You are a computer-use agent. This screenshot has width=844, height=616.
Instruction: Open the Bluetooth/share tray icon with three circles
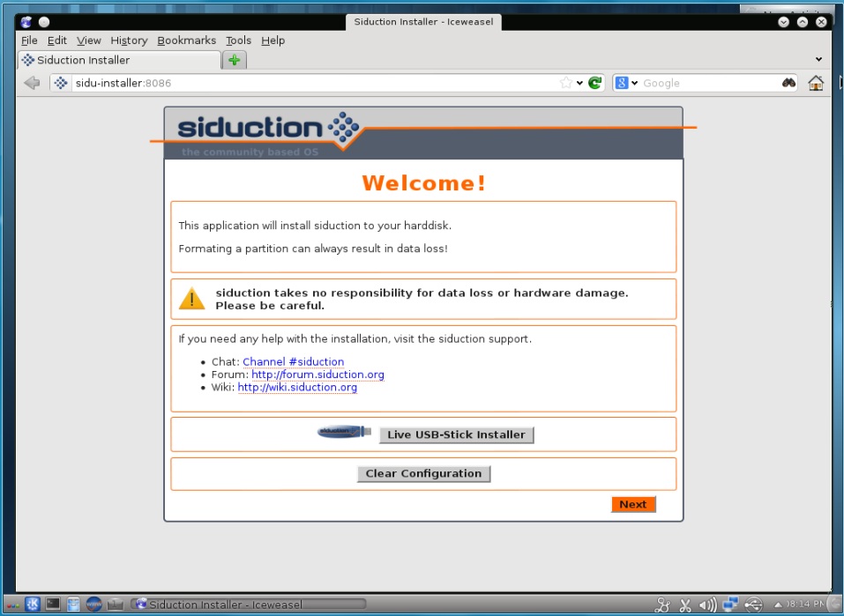coord(662,605)
